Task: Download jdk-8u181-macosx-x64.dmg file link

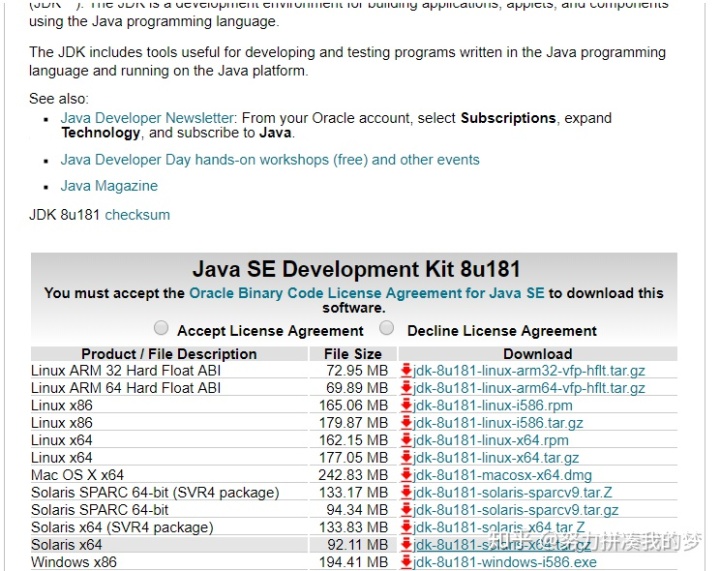Action: point(502,475)
